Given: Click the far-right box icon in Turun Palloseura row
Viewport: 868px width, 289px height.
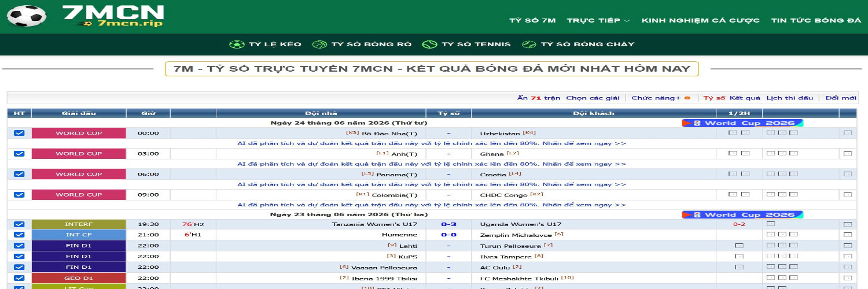Looking at the screenshot, I should [848, 246].
